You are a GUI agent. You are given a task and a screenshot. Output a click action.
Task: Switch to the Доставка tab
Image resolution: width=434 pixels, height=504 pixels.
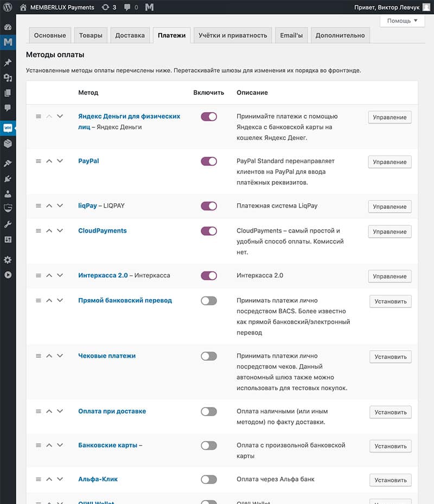130,35
